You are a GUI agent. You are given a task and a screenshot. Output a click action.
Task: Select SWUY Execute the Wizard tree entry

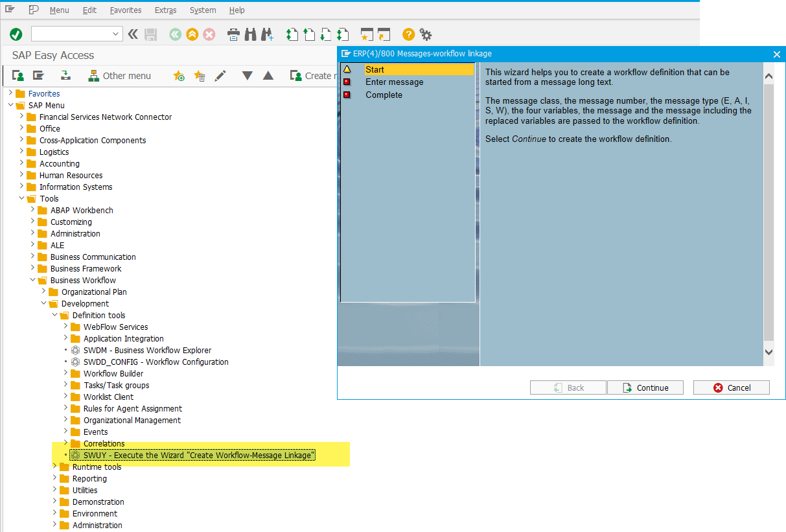click(x=199, y=456)
